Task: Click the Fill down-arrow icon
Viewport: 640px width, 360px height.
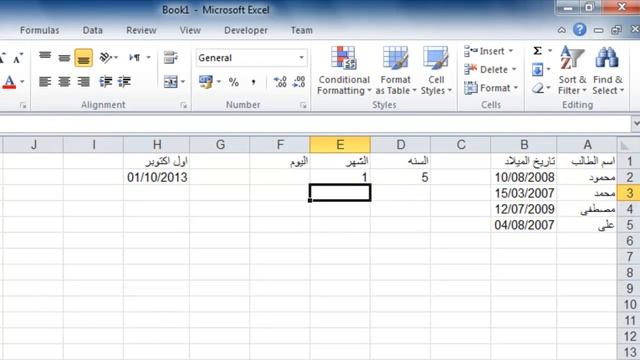Action: (538, 70)
